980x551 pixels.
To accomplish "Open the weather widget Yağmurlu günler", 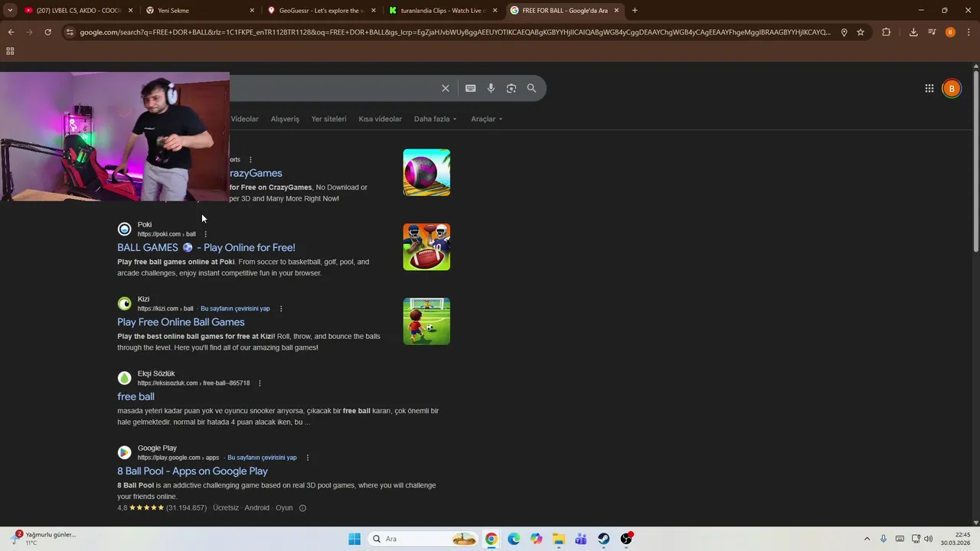I will point(44,539).
